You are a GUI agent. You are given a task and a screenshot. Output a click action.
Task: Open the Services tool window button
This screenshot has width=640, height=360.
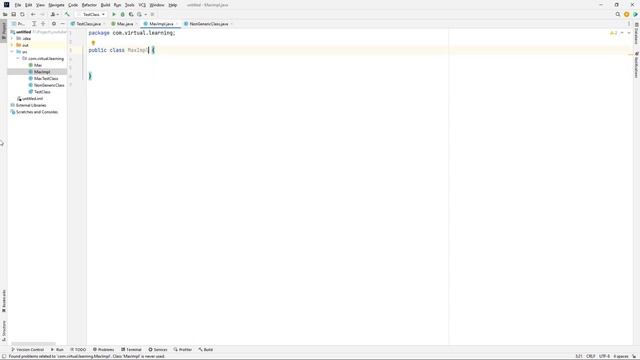tap(158, 349)
